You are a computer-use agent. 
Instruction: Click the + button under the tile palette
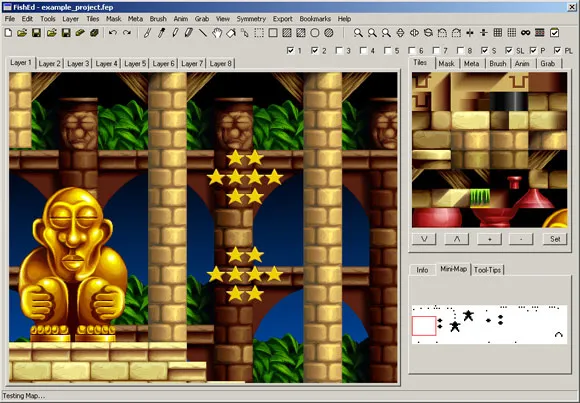click(489, 239)
